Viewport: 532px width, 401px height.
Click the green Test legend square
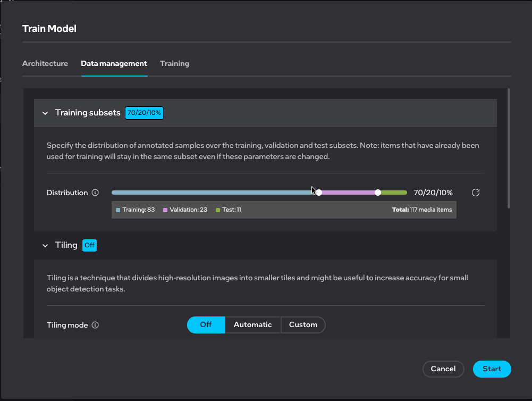(x=218, y=210)
